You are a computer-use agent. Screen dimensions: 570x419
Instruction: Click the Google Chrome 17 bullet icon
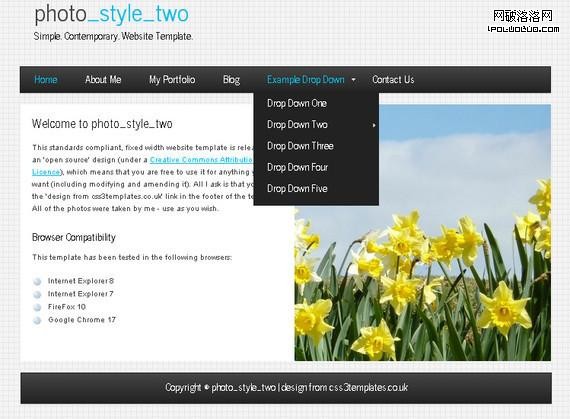click(37, 320)
